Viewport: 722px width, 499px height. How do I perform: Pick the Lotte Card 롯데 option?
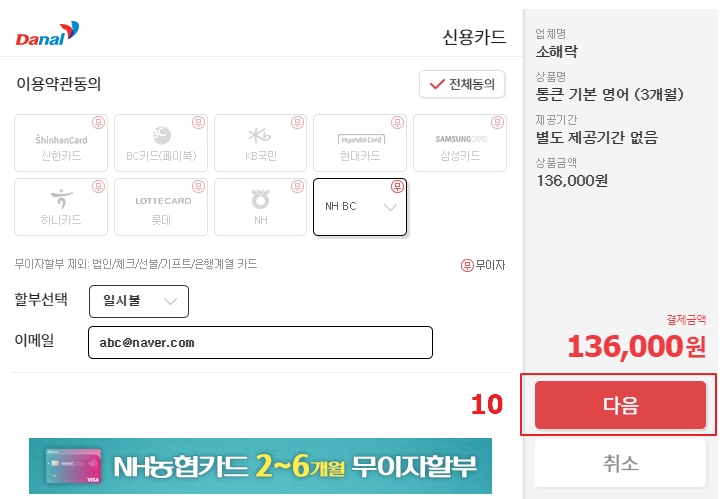161,207
